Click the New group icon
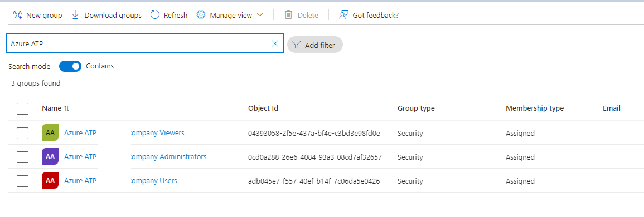Screen dimensions: 644x217 (17, 15)
